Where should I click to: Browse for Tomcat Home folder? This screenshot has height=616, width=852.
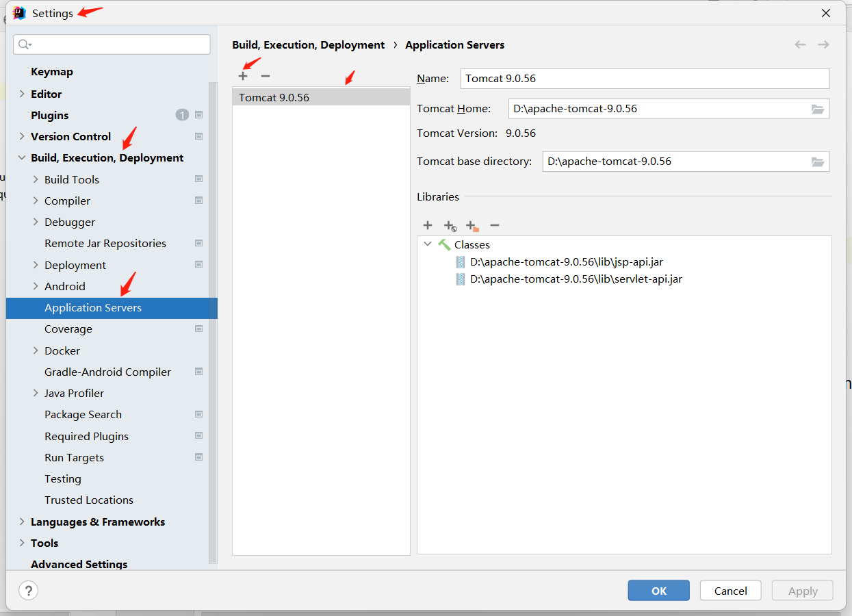click(x=818, y=109)
